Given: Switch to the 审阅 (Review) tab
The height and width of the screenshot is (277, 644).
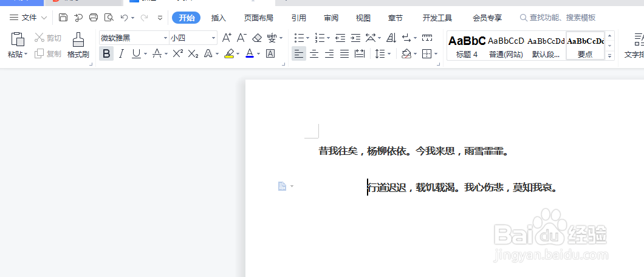Looking at the screenshot, I should pyautogui.click(x=331, y=18).
